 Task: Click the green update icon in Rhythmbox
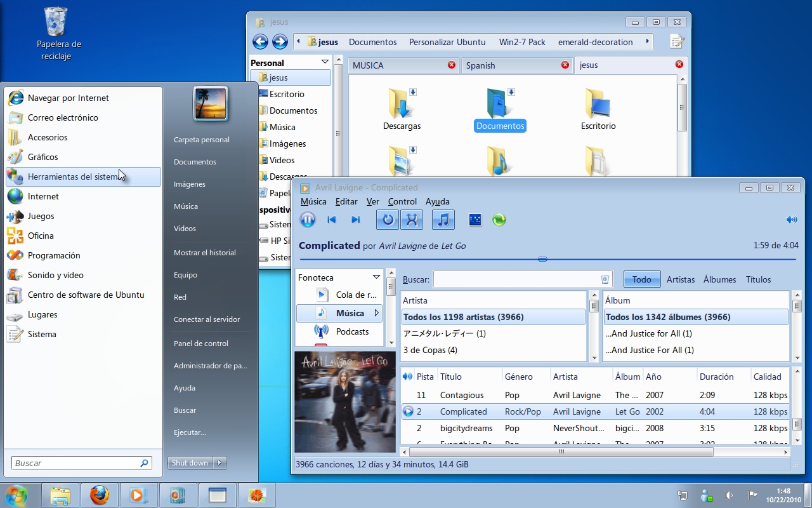tap(499, 220)
